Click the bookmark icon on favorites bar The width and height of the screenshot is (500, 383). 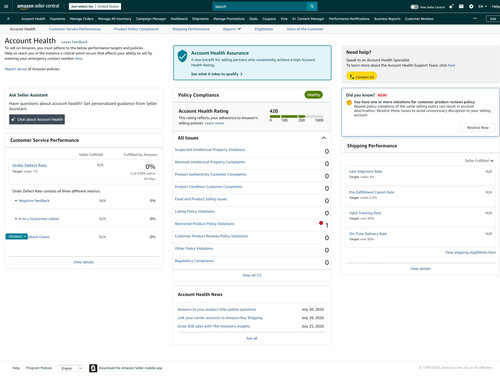click(8, 19)
